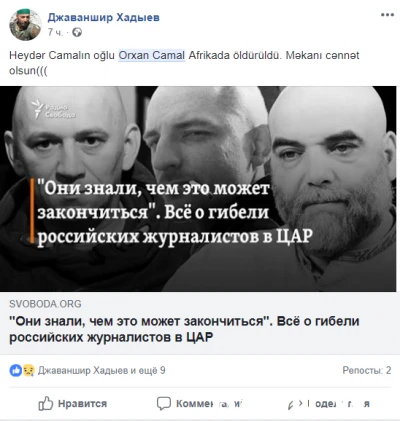Open the Репосты: 2 shares count
The image size is (400, 421).
(x=367, y=370)
